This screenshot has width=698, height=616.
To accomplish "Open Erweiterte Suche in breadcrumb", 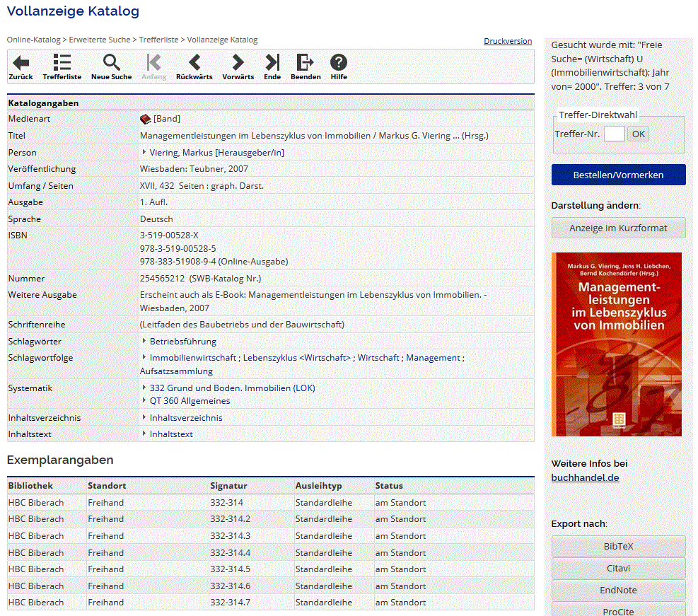I will click(x=100, y=40).
